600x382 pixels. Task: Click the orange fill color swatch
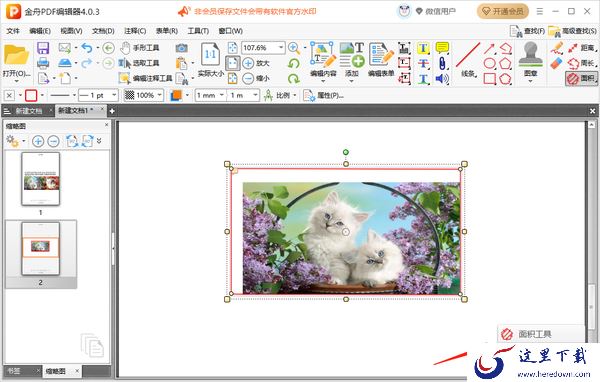(x=176, y=95)
